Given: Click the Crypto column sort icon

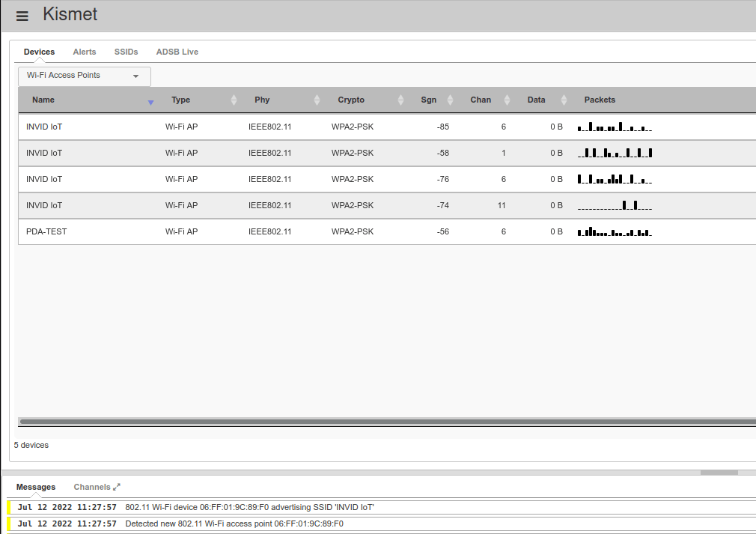Looking at the screenshot, I should coord(400,100).
